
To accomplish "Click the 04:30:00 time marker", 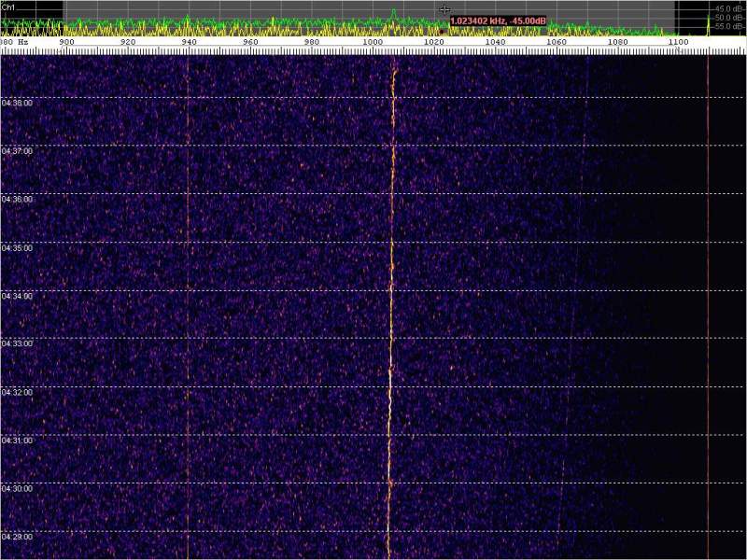I will 17,488.
